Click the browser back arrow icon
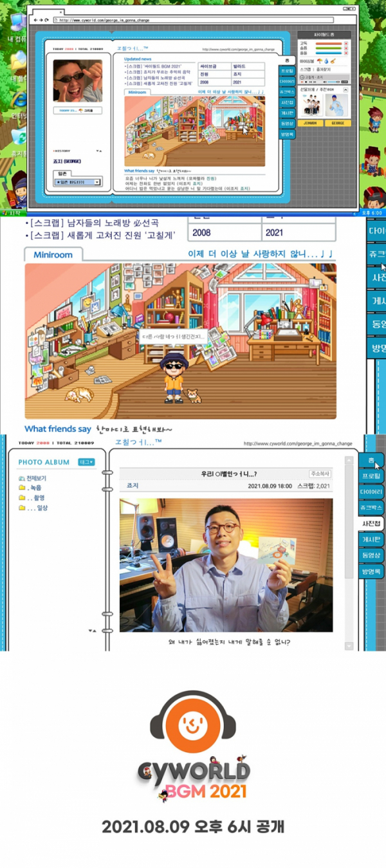The width and height of the screenshot is (386, 868). click(36, 20)
